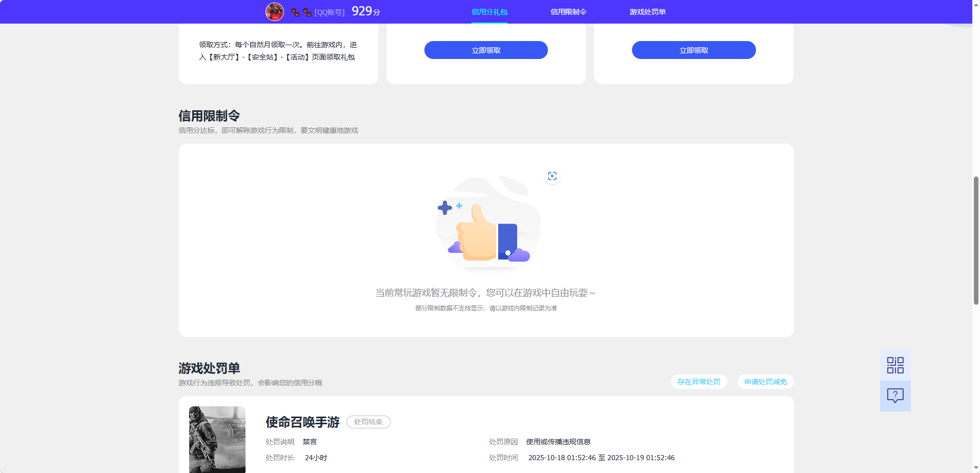Click the 当前常玩游戏暂无限制令 message
This screenshot has width=980, height=473.
coord(485,293)
